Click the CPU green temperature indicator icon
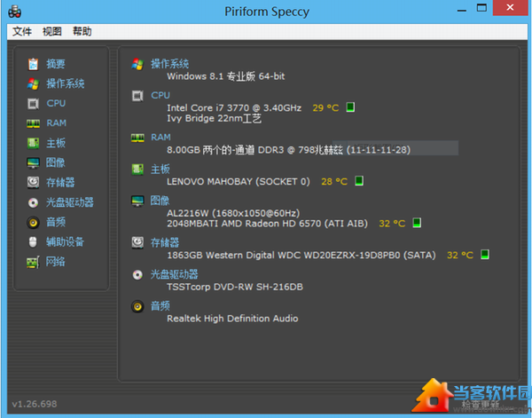Screen dimensions: 532x418 [x=350, y=107]
